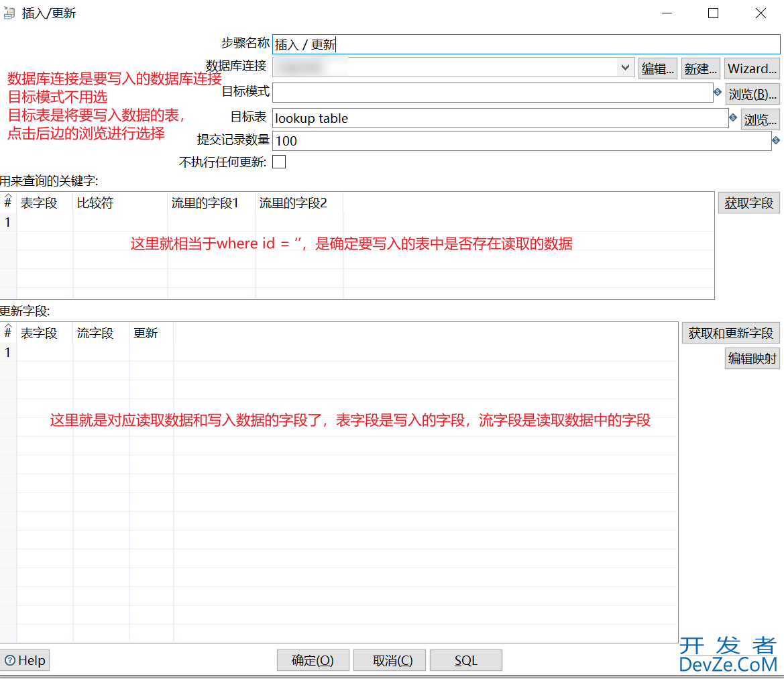Viewport: 784px width, 679px height.
Task: Click the 获取字段 button
Action: [748, 203]
